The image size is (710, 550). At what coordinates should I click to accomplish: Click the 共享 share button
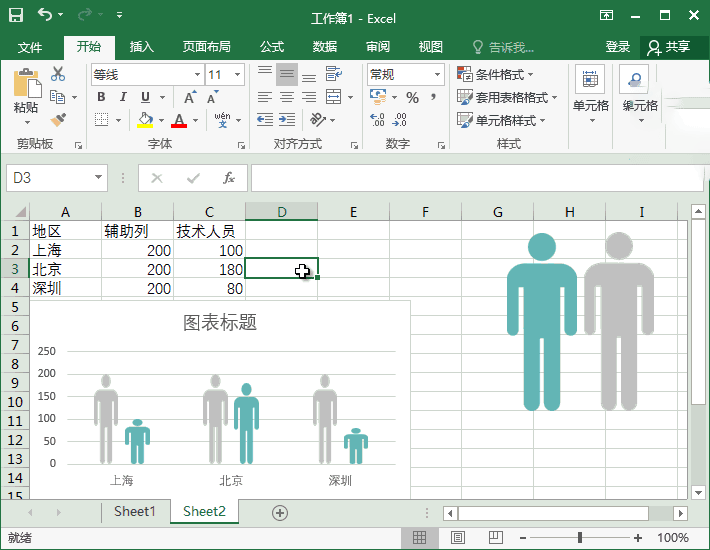pos(669,47)
